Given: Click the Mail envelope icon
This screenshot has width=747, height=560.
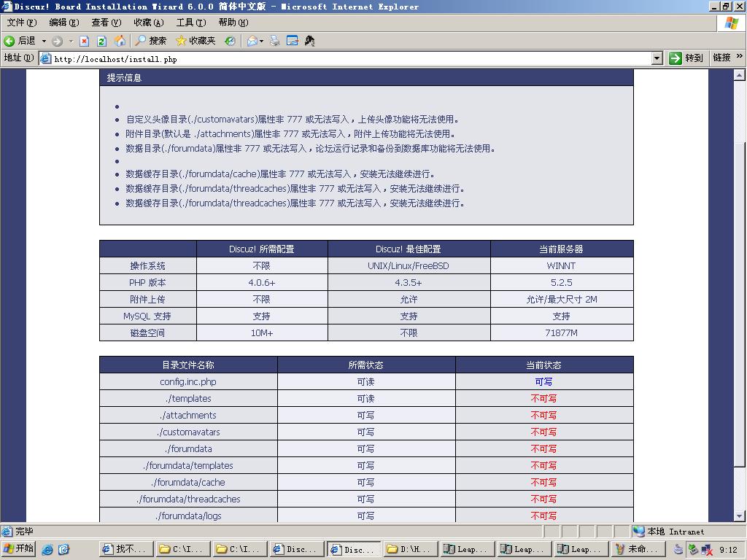Looking at the screenshot, I should 252,41.
